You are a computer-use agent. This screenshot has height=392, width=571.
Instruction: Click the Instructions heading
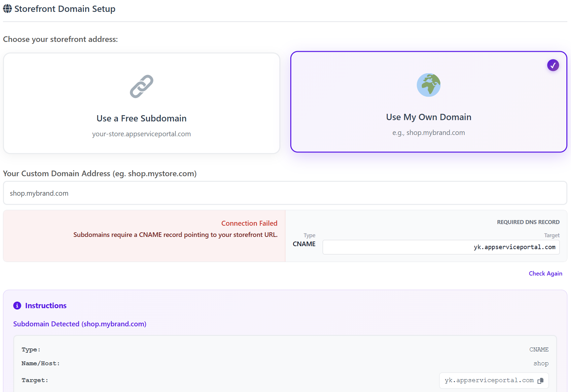(46, 306)
